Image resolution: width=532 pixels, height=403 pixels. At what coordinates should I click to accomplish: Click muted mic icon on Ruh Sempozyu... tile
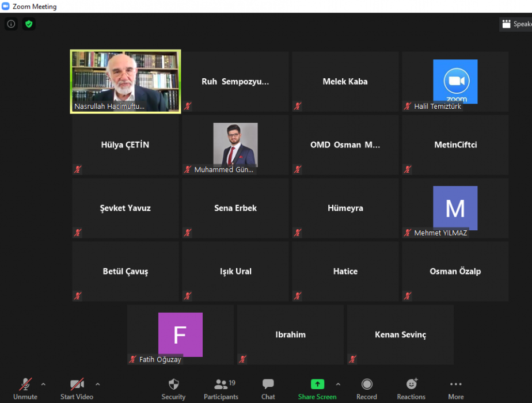coord(188,106)
